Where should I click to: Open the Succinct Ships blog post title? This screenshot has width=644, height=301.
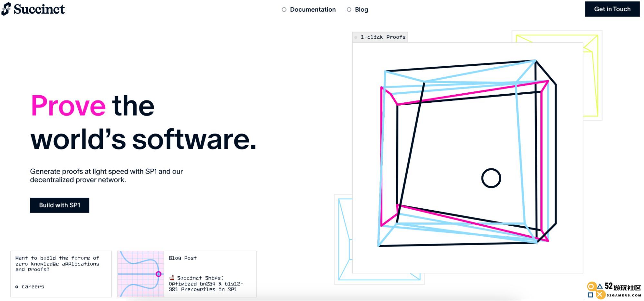(x=206, y=284)
